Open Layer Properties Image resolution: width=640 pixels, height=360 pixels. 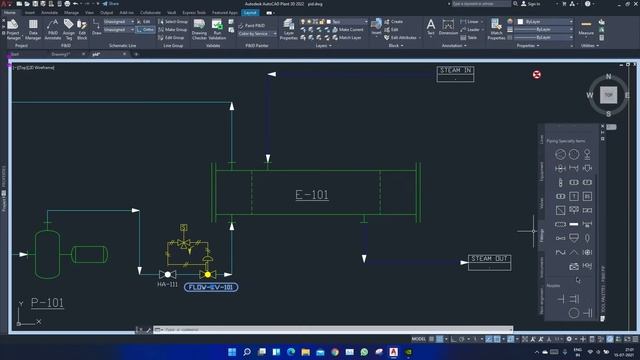click(289, 29)
